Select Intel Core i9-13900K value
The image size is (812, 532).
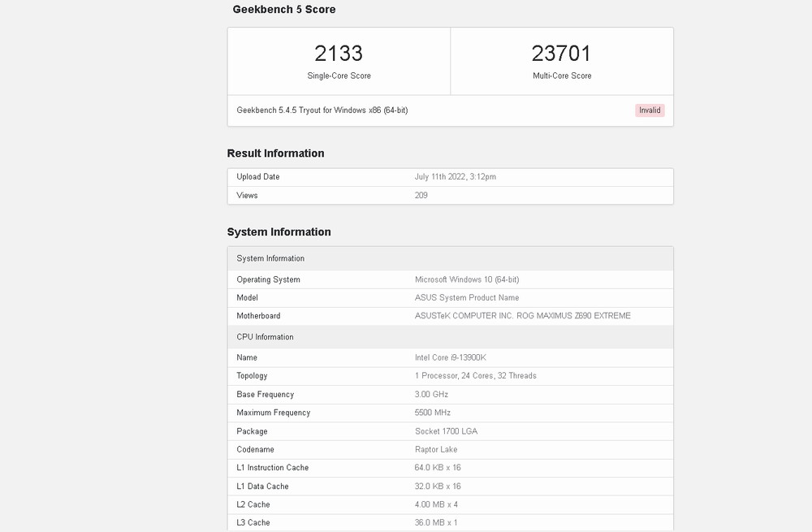coord(450,357)
